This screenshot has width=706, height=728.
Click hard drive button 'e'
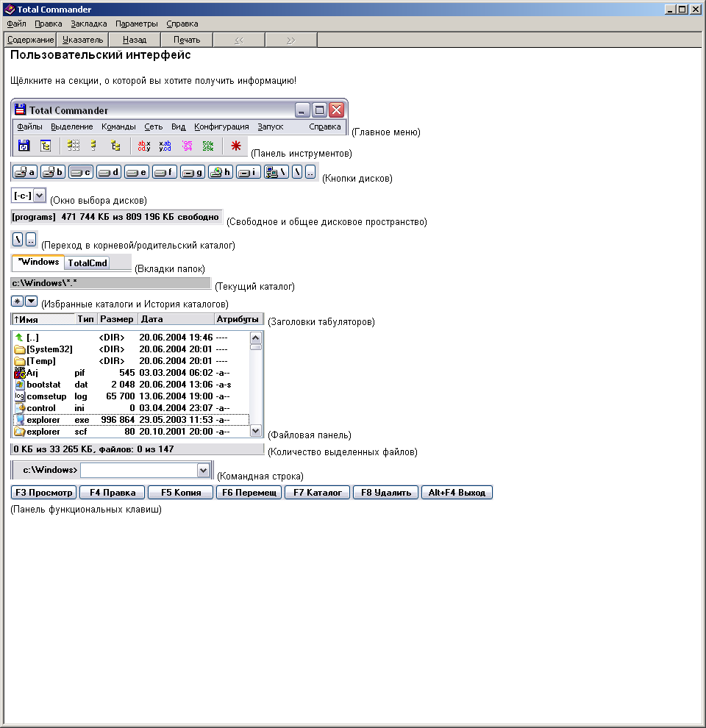pos(137,172)
